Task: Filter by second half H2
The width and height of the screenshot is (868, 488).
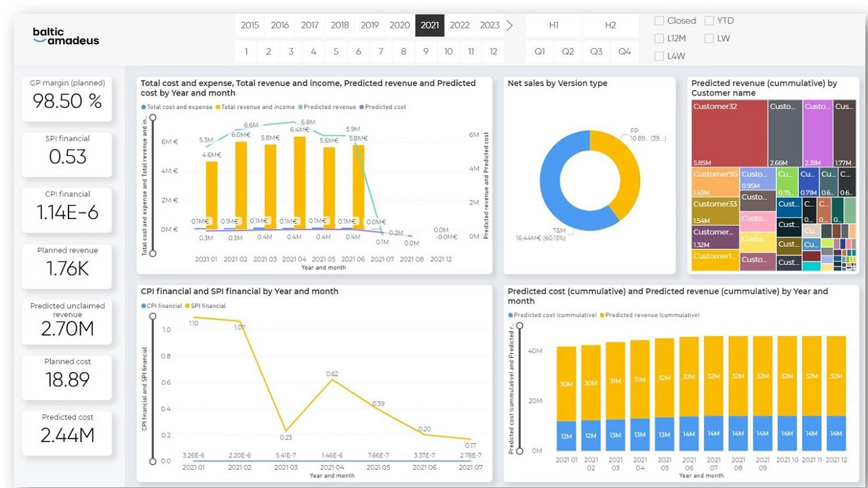Action: tap(610, 25)
